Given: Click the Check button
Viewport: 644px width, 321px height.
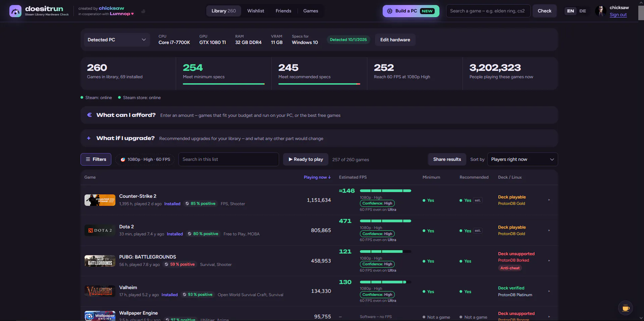Looking at the screenshot, I should point(544,11).
